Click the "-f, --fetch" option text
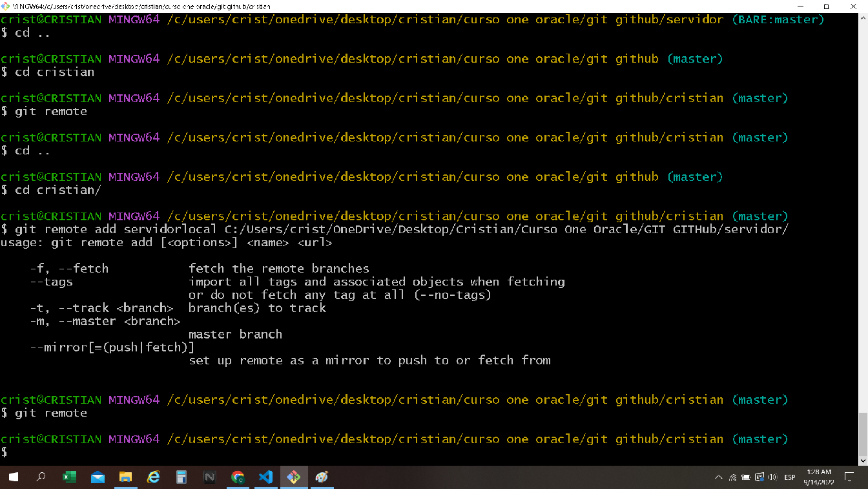The image size is (868, 489). pos(69,269)
